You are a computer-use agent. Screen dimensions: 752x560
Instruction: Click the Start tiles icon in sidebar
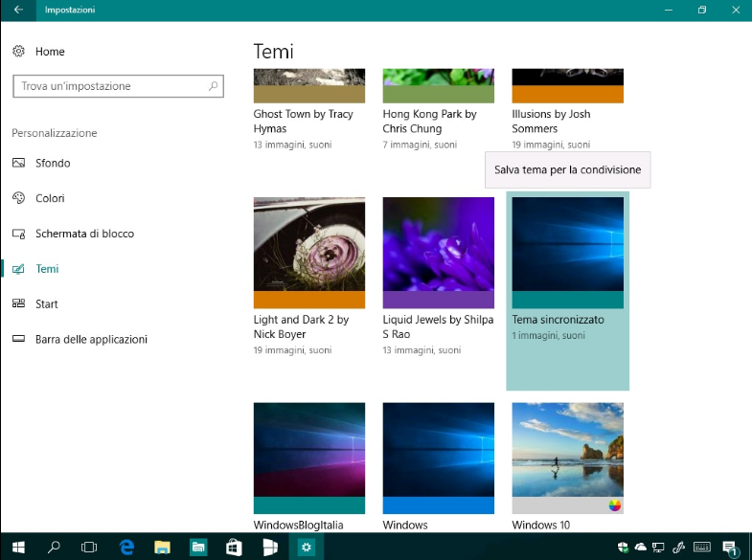[18, 303]
